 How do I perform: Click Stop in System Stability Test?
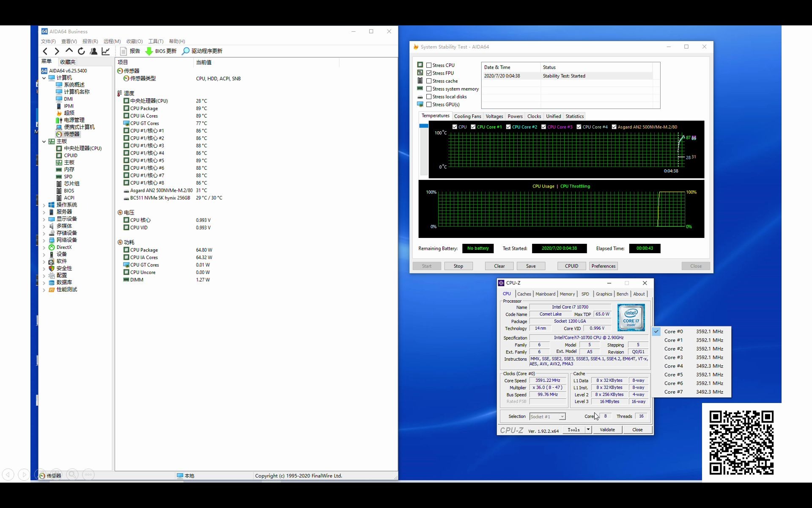[458, 266]
